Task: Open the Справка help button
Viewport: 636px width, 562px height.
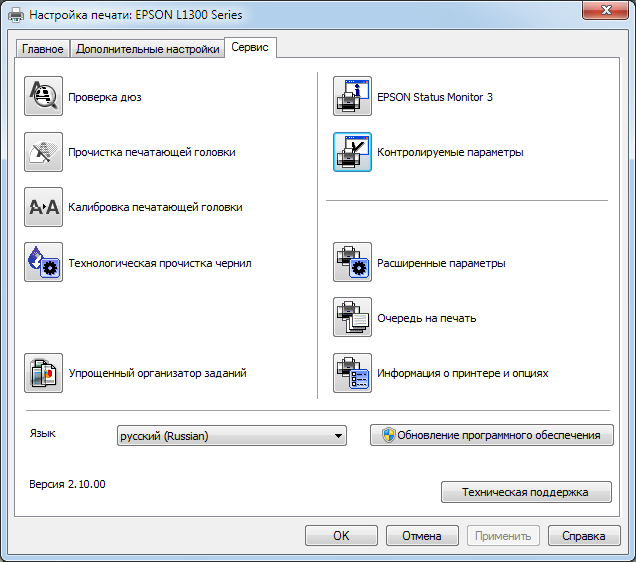Action: point(584,536)
